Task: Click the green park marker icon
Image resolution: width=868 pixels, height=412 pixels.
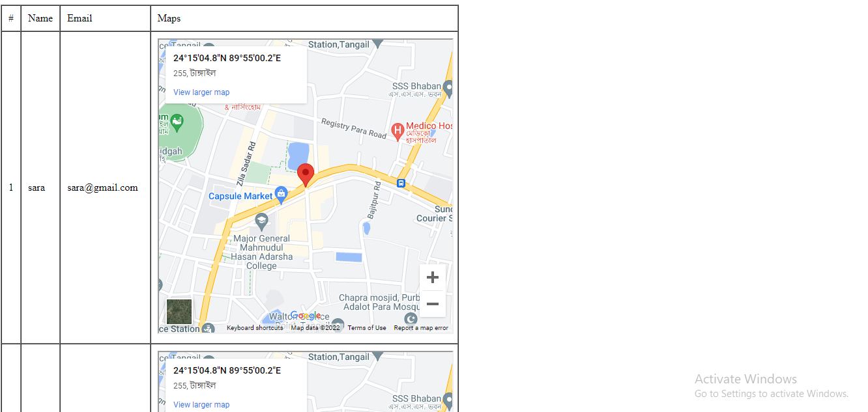Action: tap(177, 122)
